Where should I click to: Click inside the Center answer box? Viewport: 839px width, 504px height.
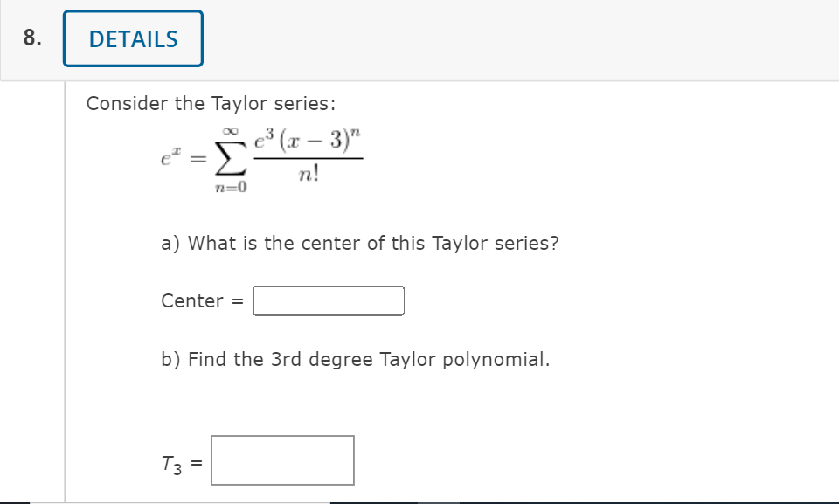click(328, 300)
